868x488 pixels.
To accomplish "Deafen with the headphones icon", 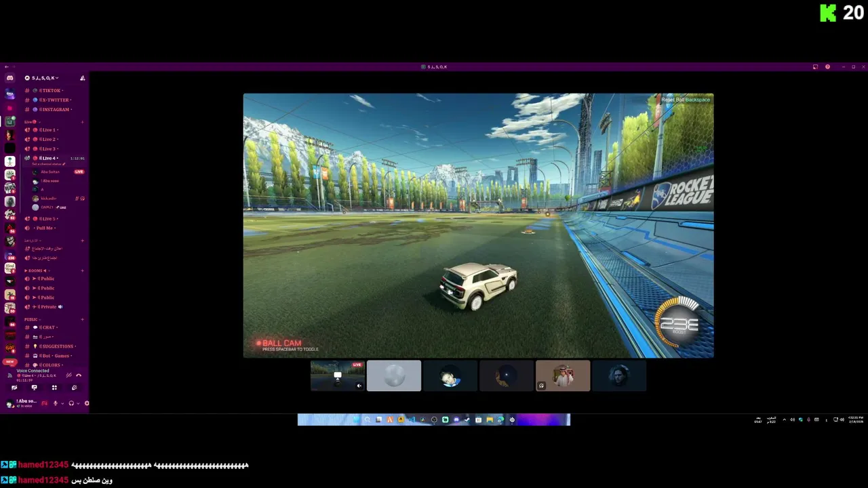I will tap(71, 403).
